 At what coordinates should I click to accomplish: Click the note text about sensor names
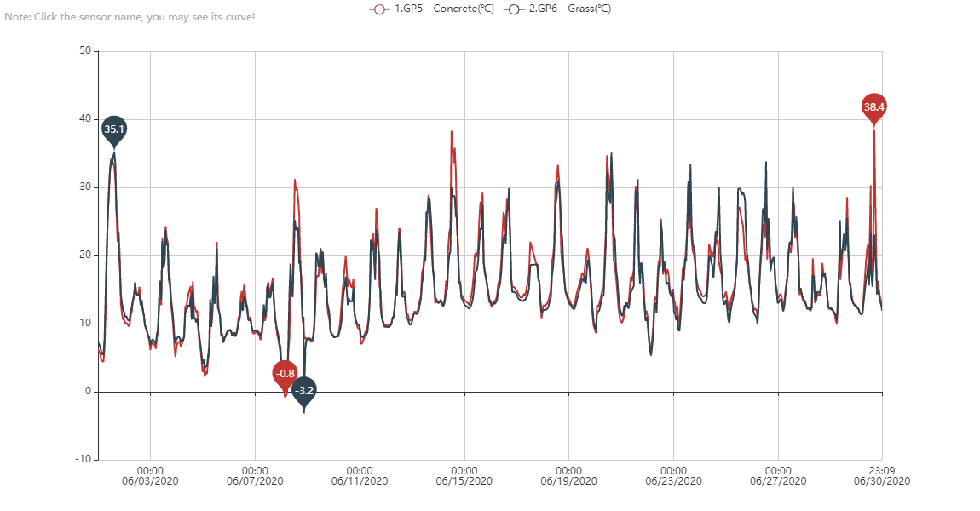[x=130, y=17]
